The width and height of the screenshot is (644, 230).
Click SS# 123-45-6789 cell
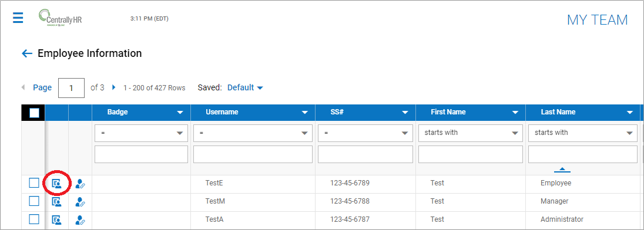(x=350, y=183)
